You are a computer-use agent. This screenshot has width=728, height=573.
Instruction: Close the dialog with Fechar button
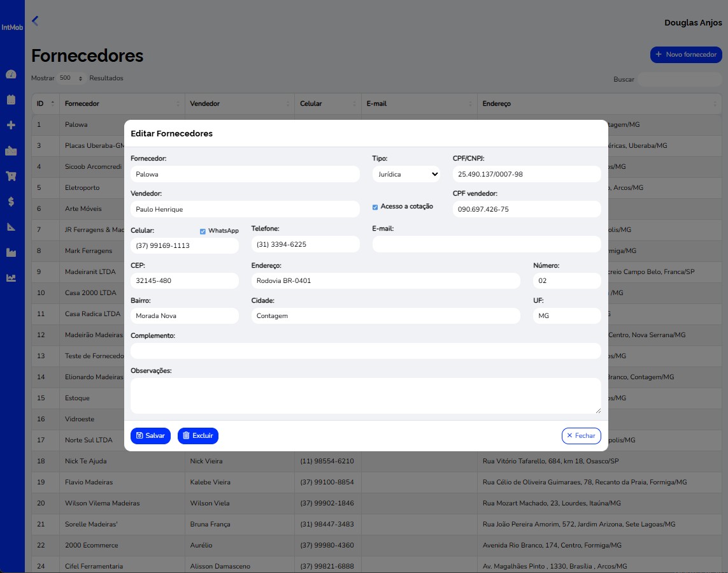581,436
